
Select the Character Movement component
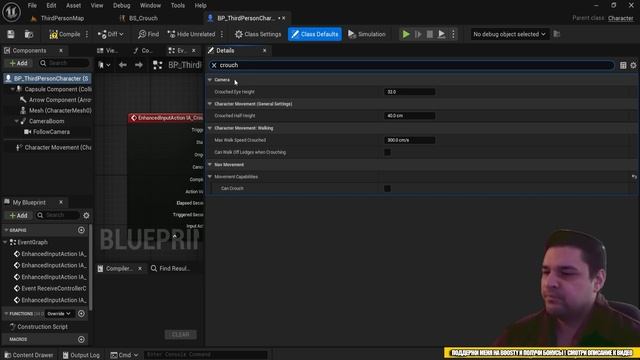click(x=53, y=147)
